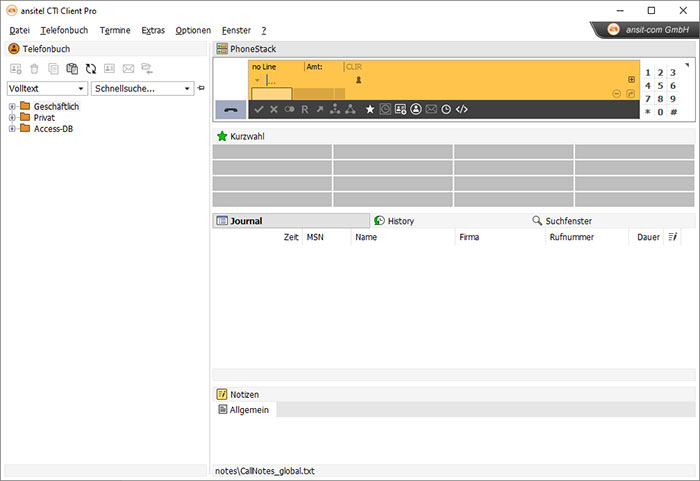Switch to the Journal tab
The height and width of the screenshot is (481, 700).
[x=291, y=221]
